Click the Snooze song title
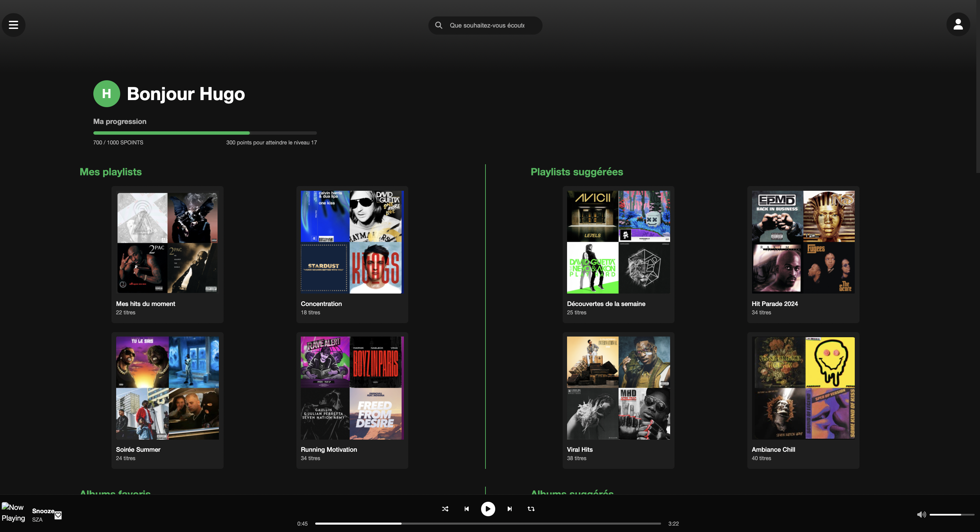The width and height of the screenshot is (980, 532). tap(43, 511)
